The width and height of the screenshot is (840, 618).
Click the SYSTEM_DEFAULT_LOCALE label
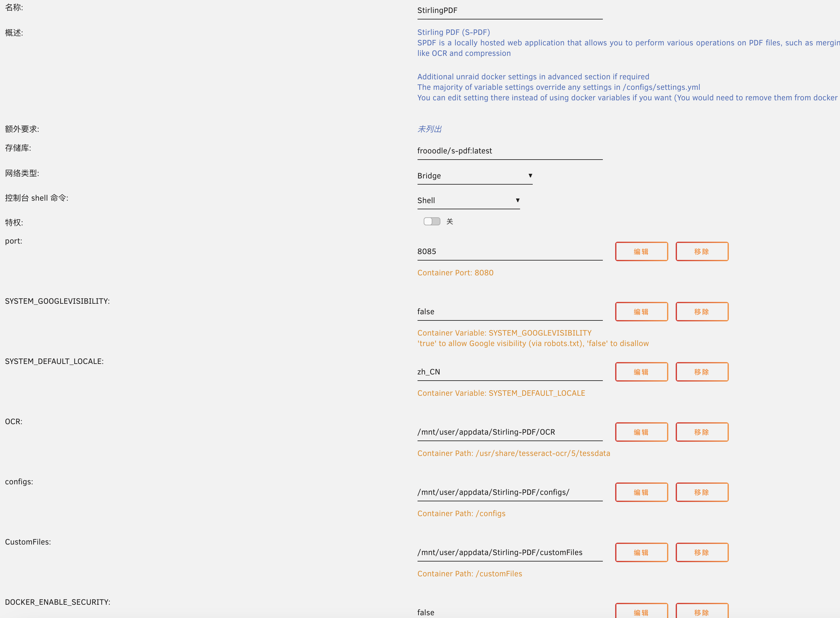(x=54, y=361)
